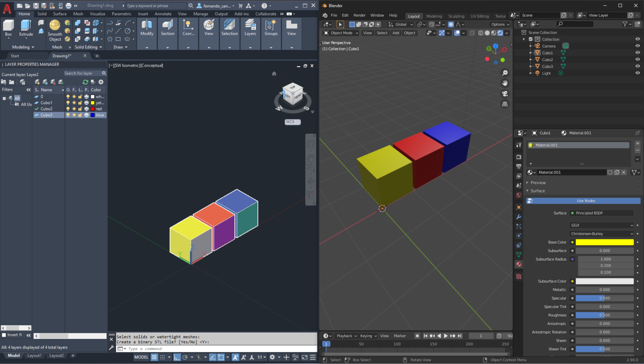This screenshot has width=644, height=364.
Task: Click the Principled BSDF surface button
Action: [601, 213]
